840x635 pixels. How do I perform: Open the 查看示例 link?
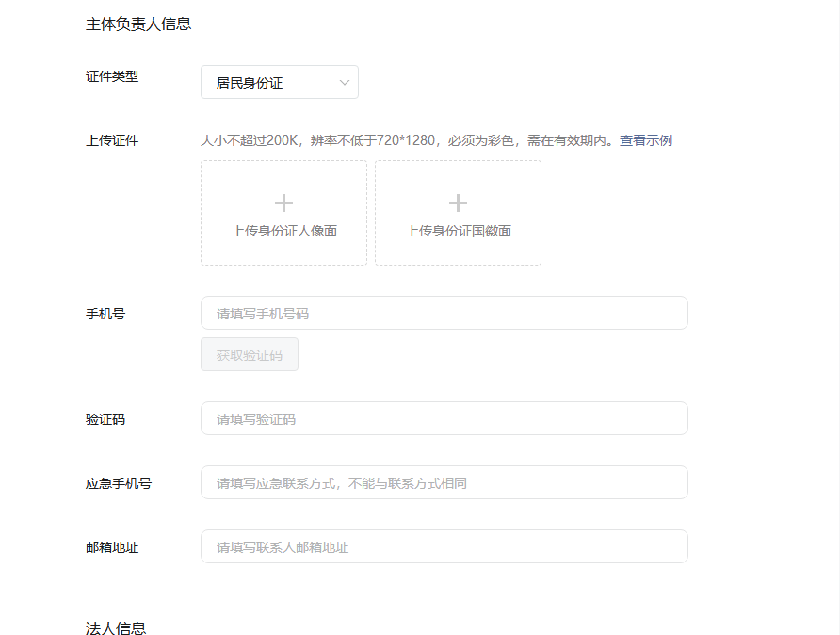pos(645,140)
